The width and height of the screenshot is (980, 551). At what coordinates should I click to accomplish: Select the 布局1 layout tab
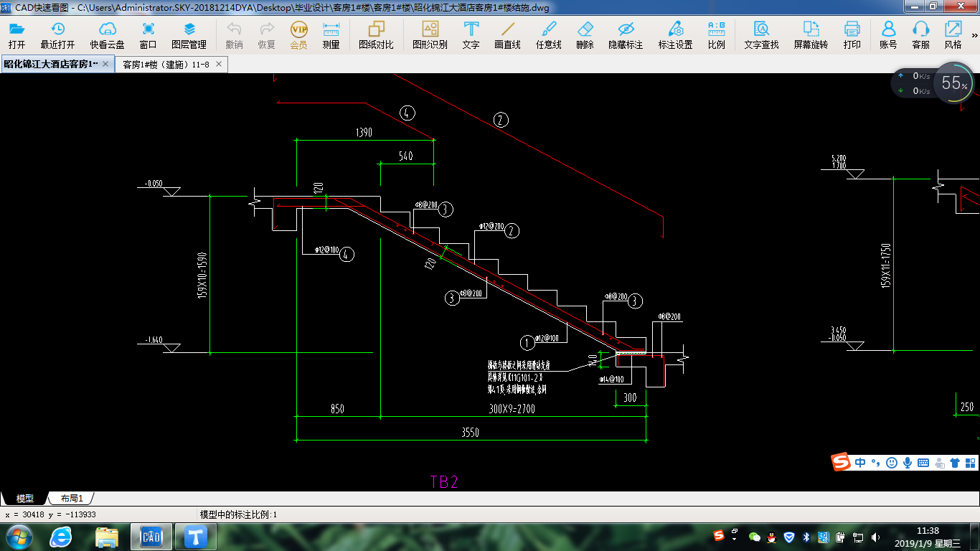[71, 499]
